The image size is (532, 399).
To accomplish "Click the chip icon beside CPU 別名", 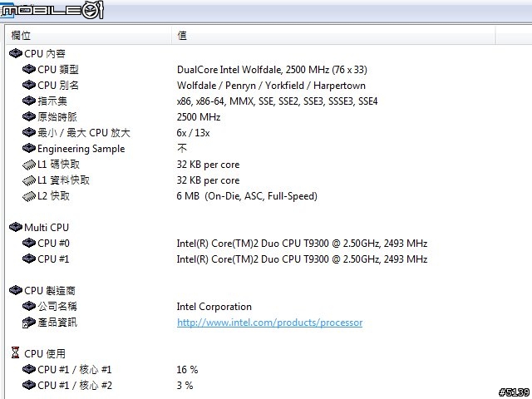I will pos(29,85).
